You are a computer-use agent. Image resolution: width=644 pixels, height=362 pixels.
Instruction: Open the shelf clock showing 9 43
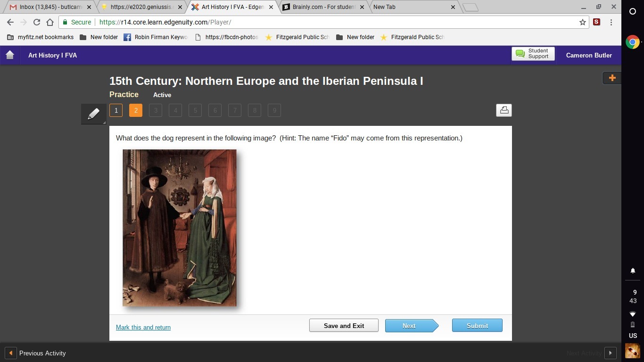click(x=633, y=296)
